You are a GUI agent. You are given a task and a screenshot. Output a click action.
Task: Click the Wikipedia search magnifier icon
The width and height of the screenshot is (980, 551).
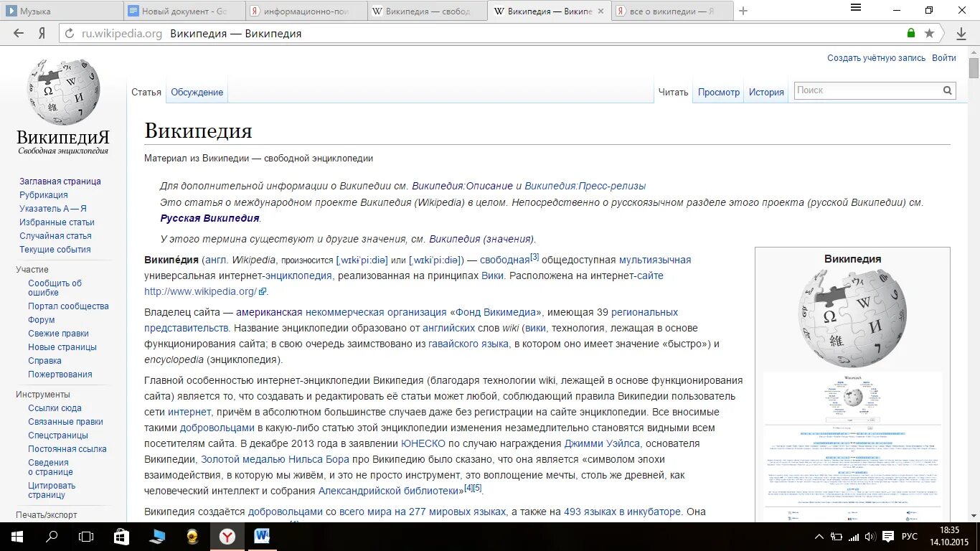948,90
